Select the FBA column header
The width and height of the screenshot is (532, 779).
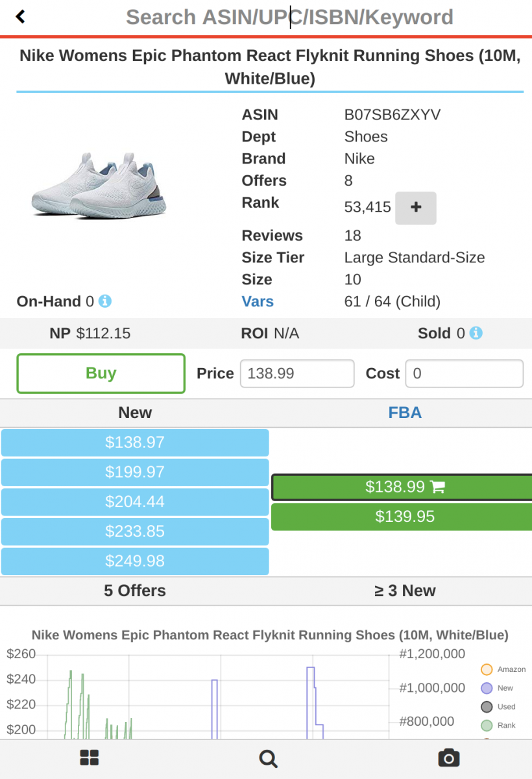405,413
